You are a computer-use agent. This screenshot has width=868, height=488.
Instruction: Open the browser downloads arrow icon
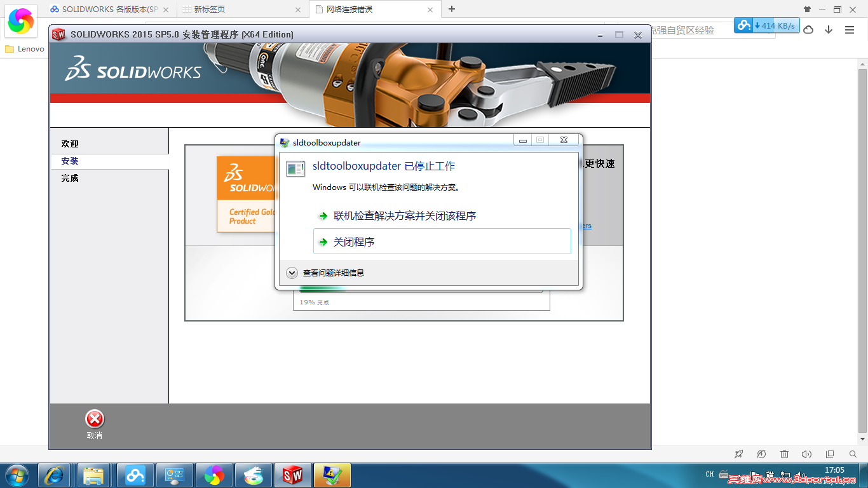click(829, 30)
